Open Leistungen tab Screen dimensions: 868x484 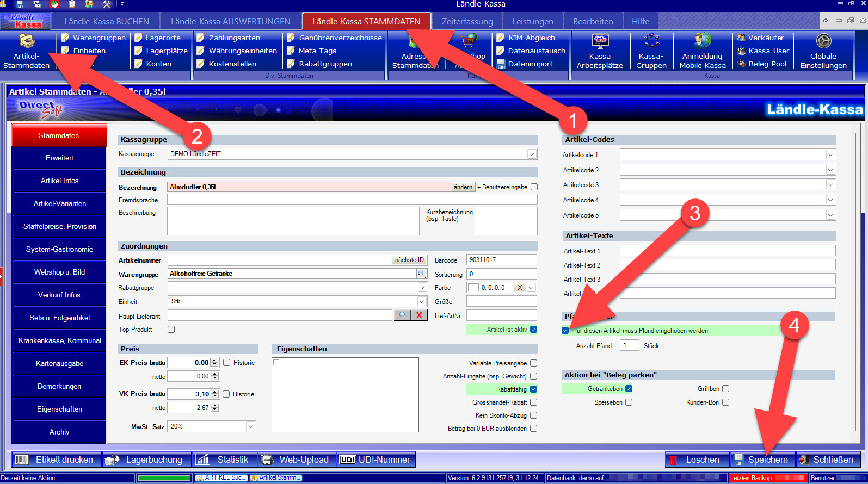pos(533,22)
